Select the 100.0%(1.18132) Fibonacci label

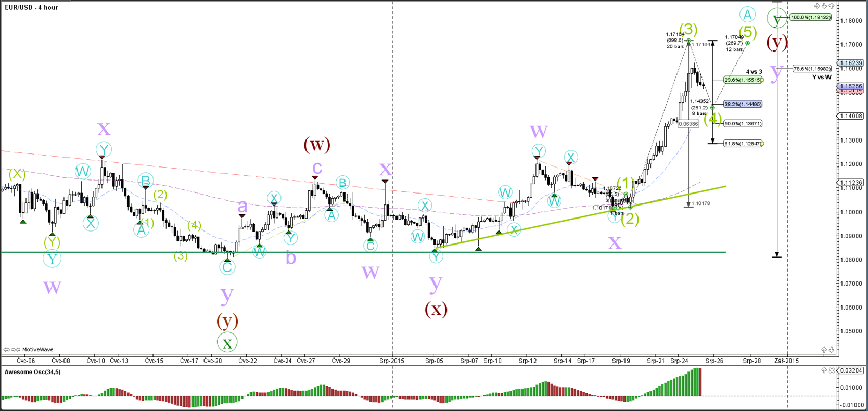810,17
